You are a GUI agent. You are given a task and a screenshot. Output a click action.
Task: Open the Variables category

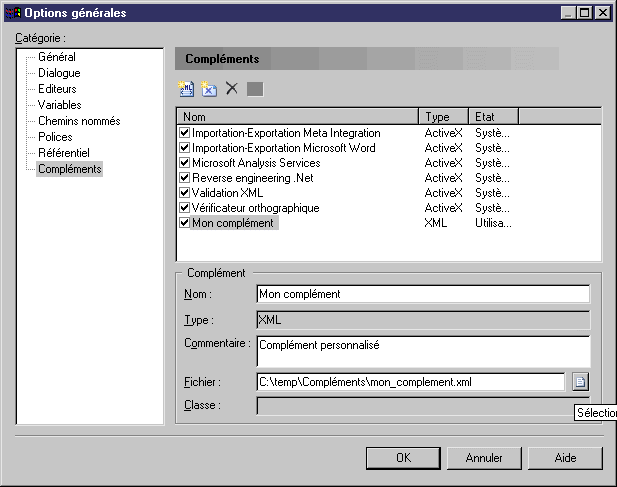[x=60, y=105]
